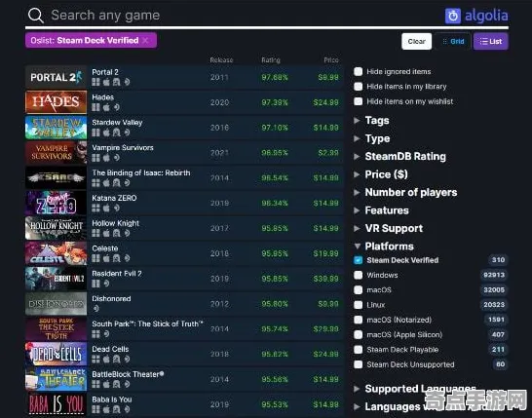Sort by the Rating column header
This screenshot has height=418, width=532.
(x=271, y=60)
